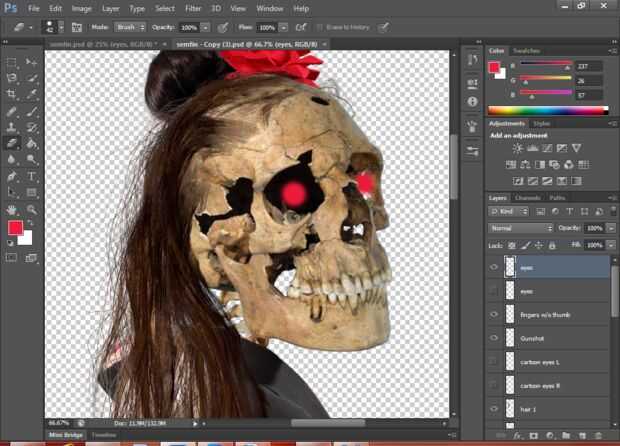Viewport: 620px width, 446px height.
Task: Select the Hand tool
Action: tap(11, 210)
